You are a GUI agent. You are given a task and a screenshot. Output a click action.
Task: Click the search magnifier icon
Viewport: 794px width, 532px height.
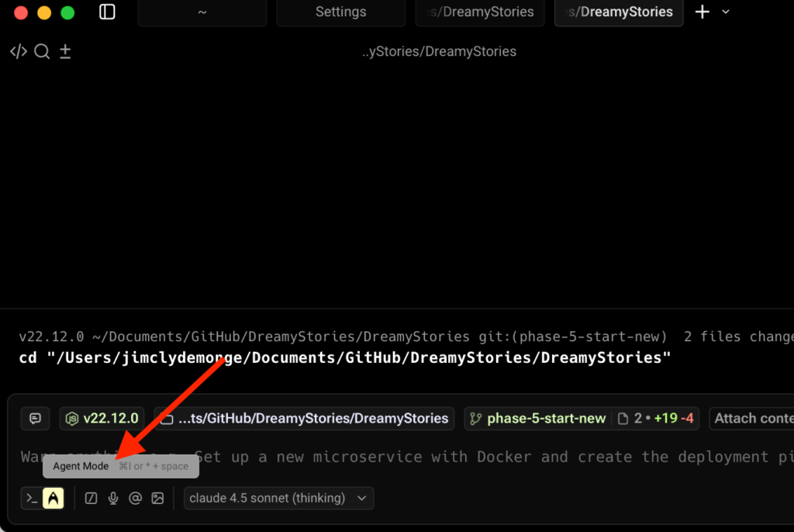(x=42, y=52)
